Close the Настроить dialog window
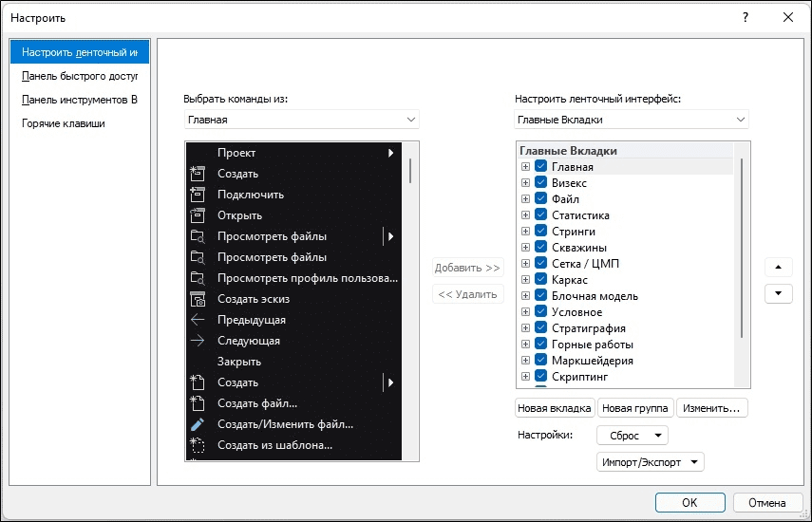 pyautogui.click(x=787, y=17)
